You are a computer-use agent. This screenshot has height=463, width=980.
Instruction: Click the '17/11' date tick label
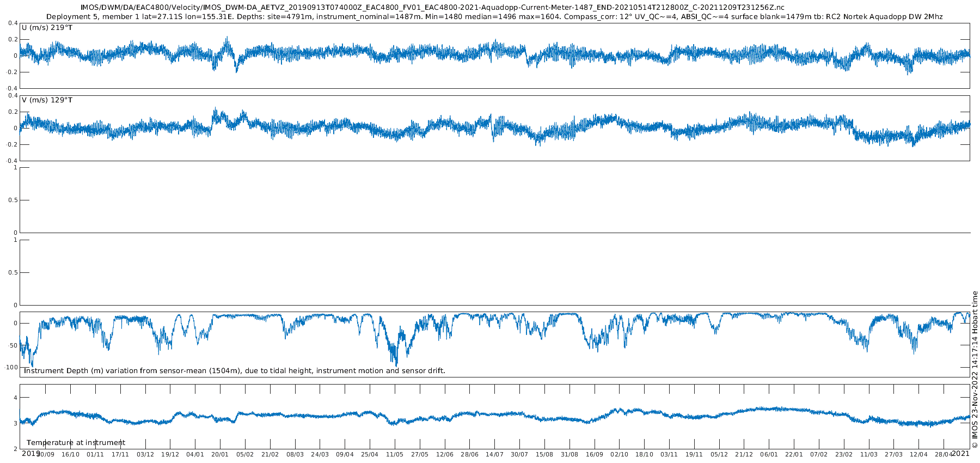[120, 454]
